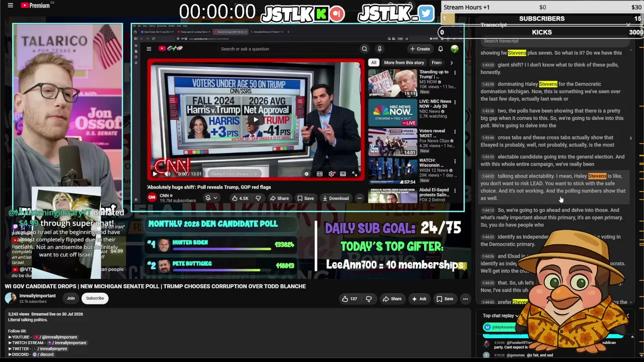Click Join for imreallyimportant channel
Image resolution: width=644 pixels, height=362 pixels.
tap(71, 298)
